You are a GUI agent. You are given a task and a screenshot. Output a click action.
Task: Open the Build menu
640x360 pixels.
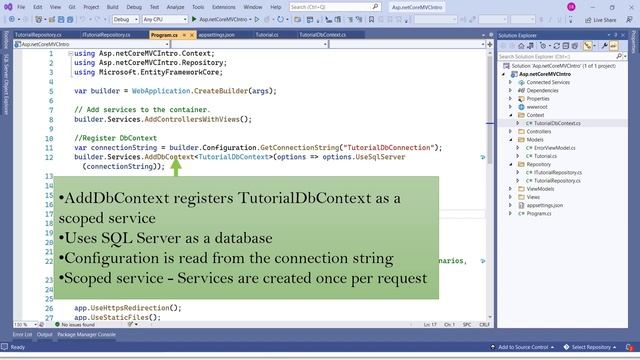pyautogui.click(x=112, y=7)
